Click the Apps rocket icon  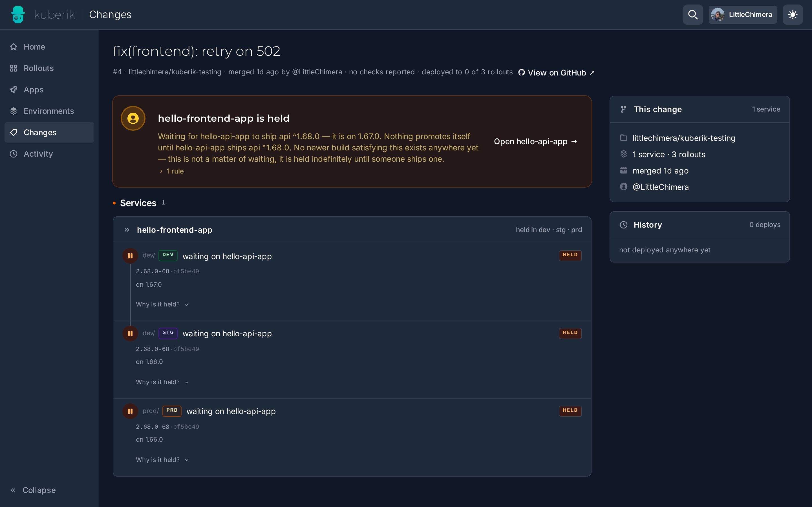coord(14,90)
